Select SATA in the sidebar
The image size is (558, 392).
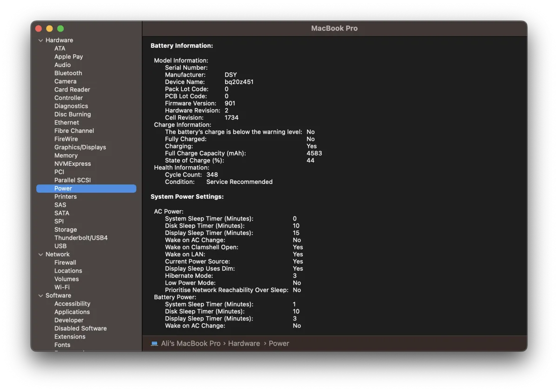62,213
